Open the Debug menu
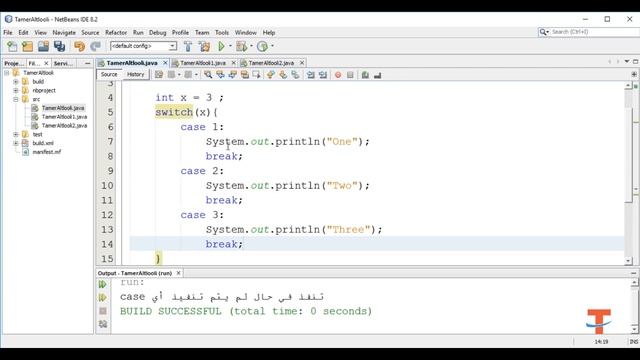640x360 pixels. [158, 33]
